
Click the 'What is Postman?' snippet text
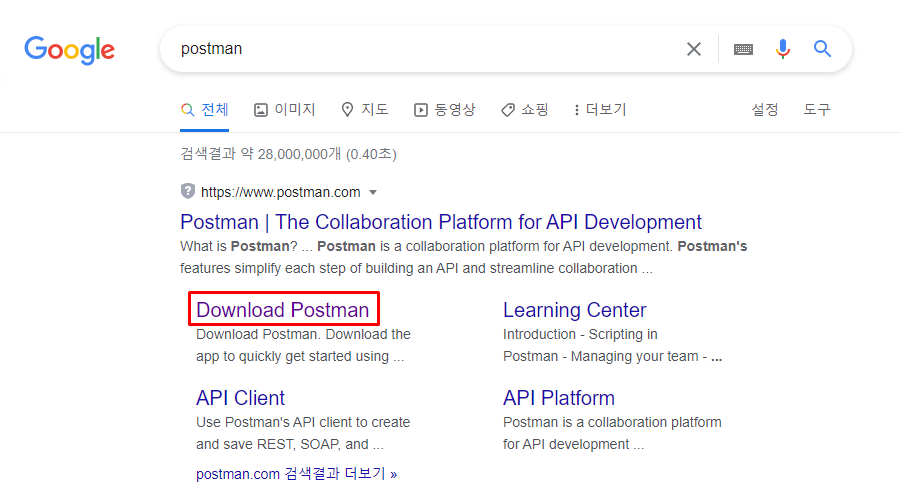click(238, 246)
